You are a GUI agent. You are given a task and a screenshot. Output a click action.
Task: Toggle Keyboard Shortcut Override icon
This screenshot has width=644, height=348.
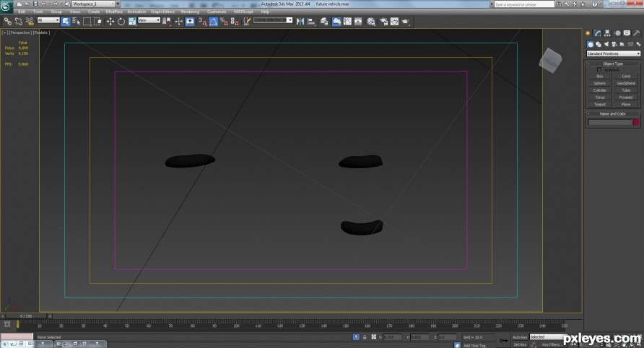tap(190, 22)
